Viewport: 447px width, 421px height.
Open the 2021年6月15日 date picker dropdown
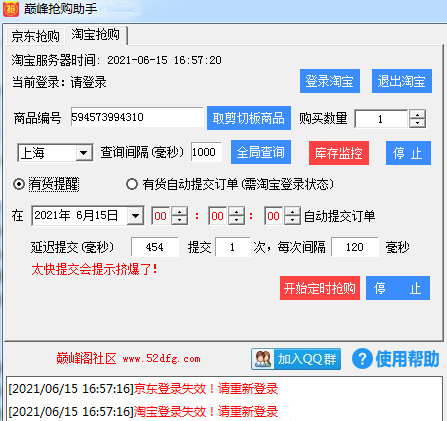pyautogui.click(x=135, y=216)
